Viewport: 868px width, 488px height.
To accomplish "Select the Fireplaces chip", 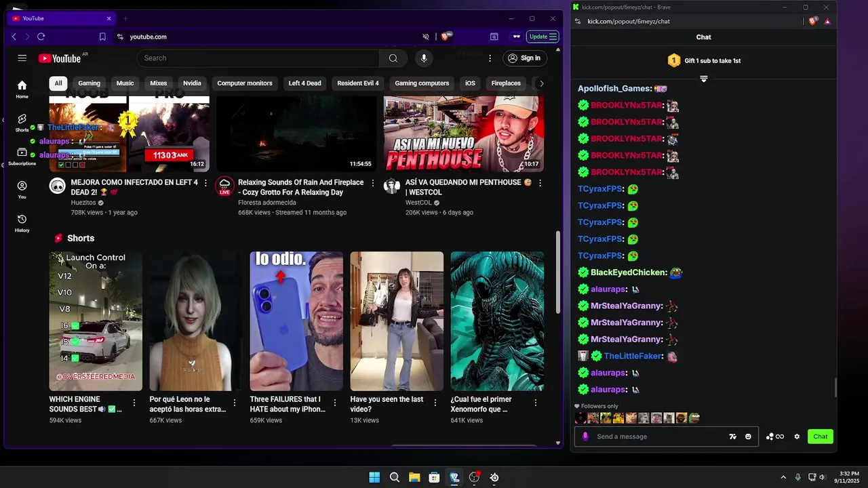I will [x=506, y=83].
